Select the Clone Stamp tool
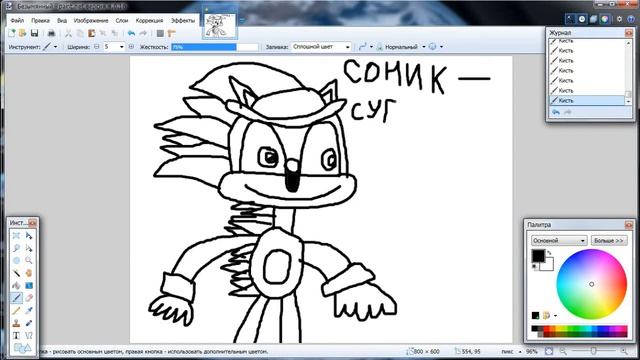The width and height of the screenshot is (640, 360). (16, 323)
